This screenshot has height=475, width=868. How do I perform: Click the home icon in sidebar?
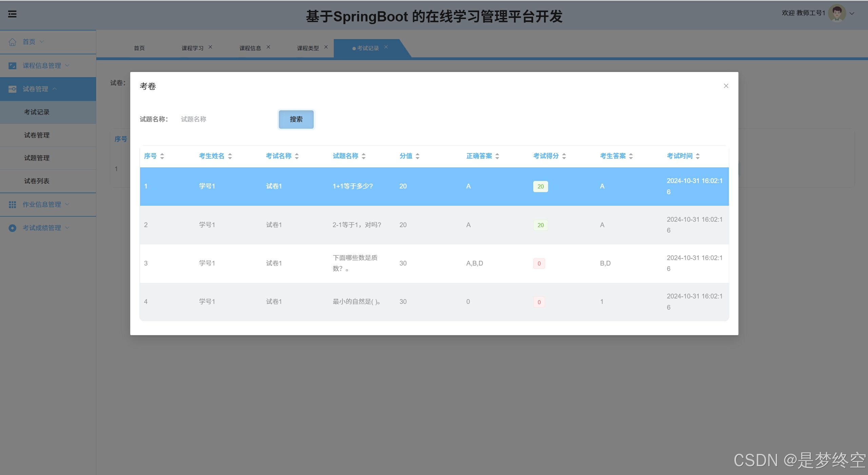point(12,42)
